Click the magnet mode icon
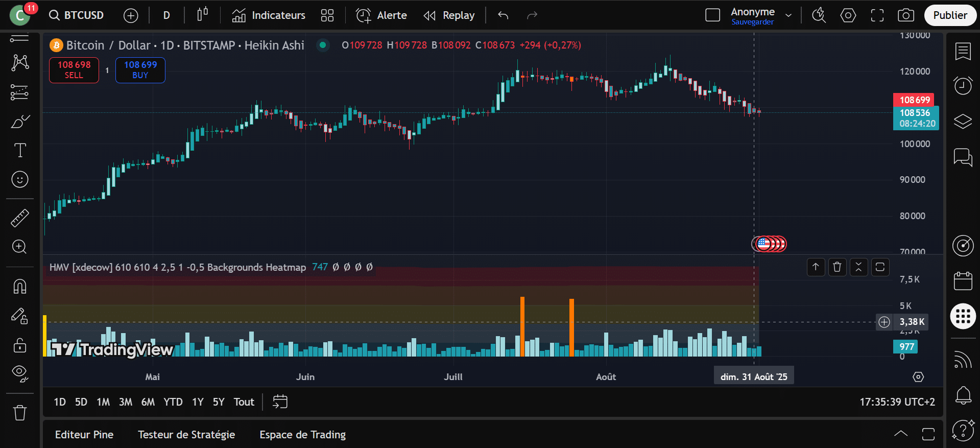This screenshot has height=448, width=980. pyautogui.click(x=20, y=287)
